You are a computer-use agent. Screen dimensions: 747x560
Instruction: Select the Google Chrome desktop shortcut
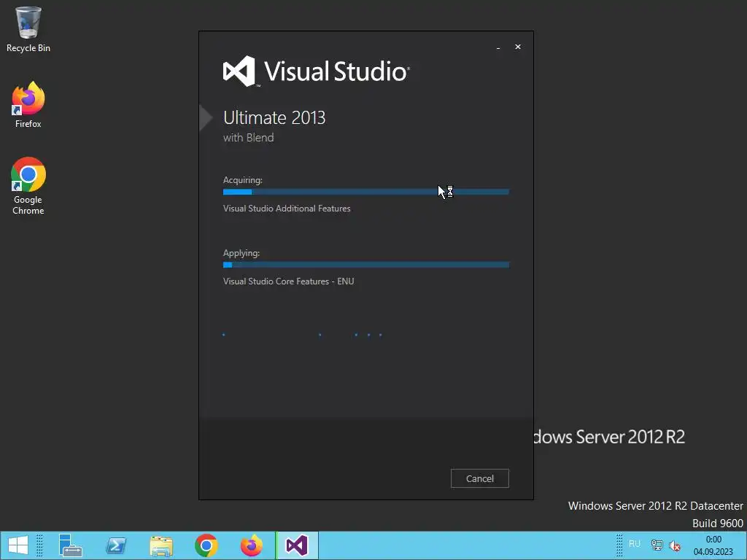coord(28,186)
